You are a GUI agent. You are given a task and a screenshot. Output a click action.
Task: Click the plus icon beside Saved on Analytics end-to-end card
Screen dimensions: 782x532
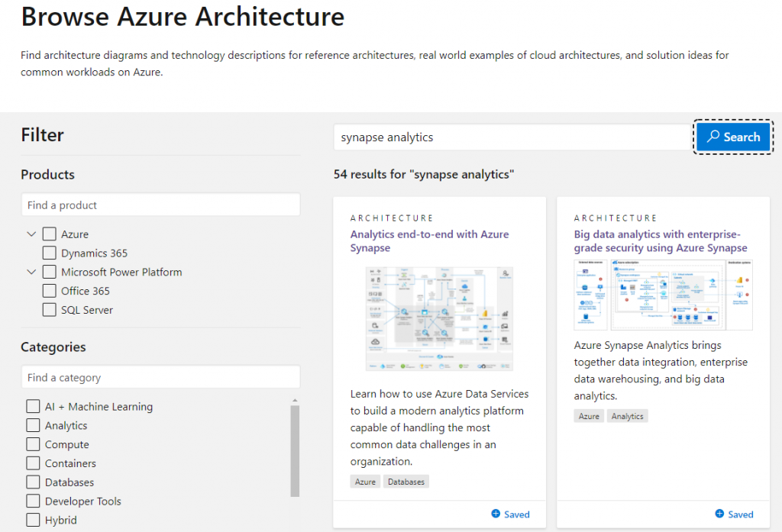point(496,514)
